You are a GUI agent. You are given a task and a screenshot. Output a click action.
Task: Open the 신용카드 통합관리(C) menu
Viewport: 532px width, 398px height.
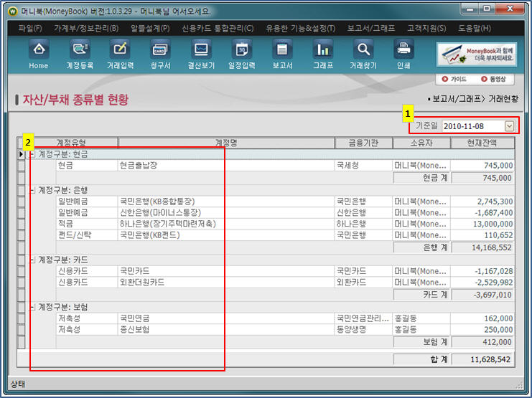(x=218, y=29)
